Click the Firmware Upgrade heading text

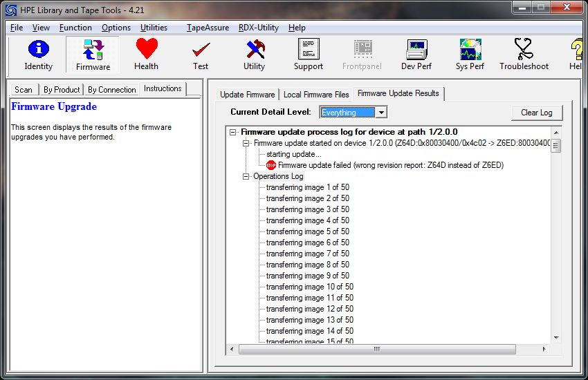[54, 106]
